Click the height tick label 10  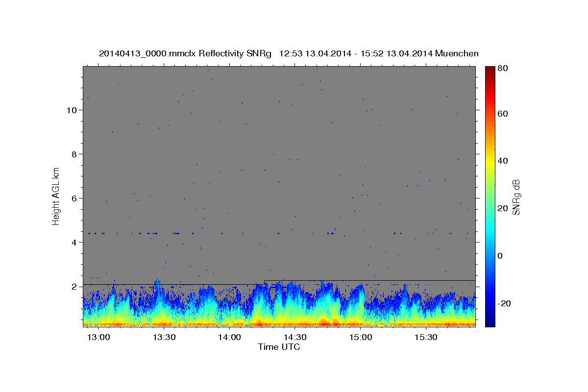point(72,110)
